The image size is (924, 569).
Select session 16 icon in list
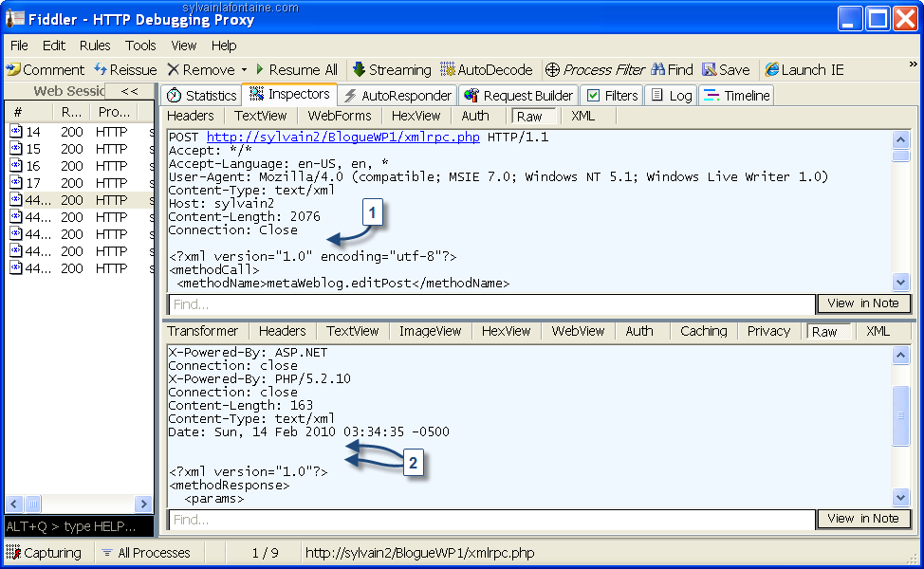[x=16, y=166]
